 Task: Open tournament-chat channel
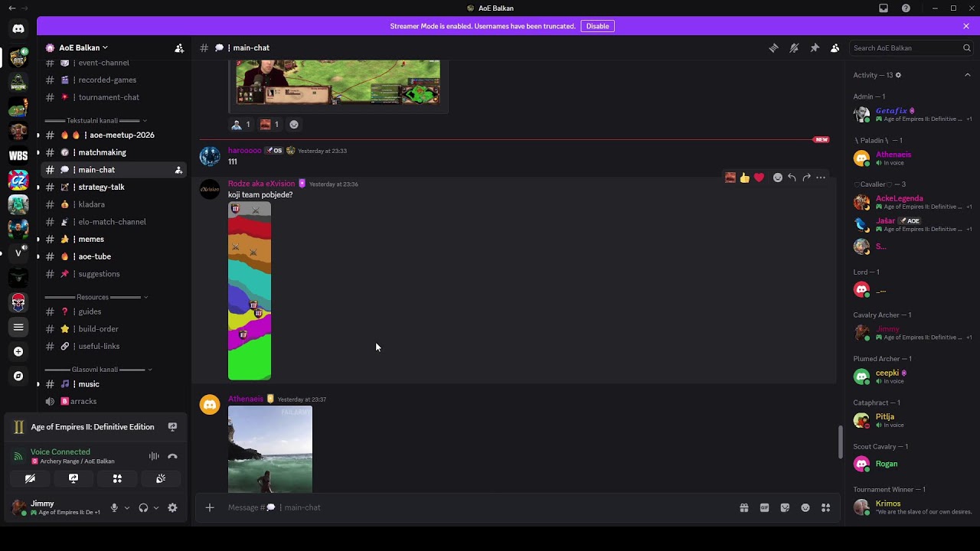[x=113, y=97]
